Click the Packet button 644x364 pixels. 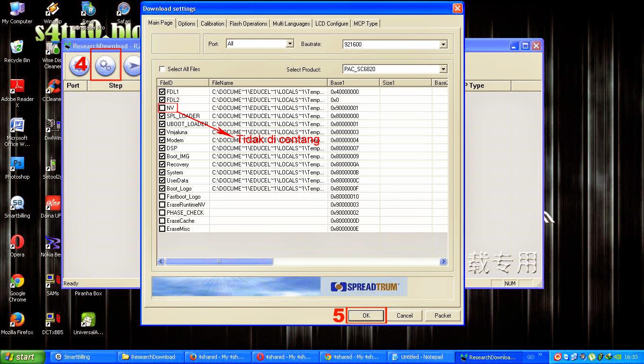pyautogui.click(x=443, y=316)
